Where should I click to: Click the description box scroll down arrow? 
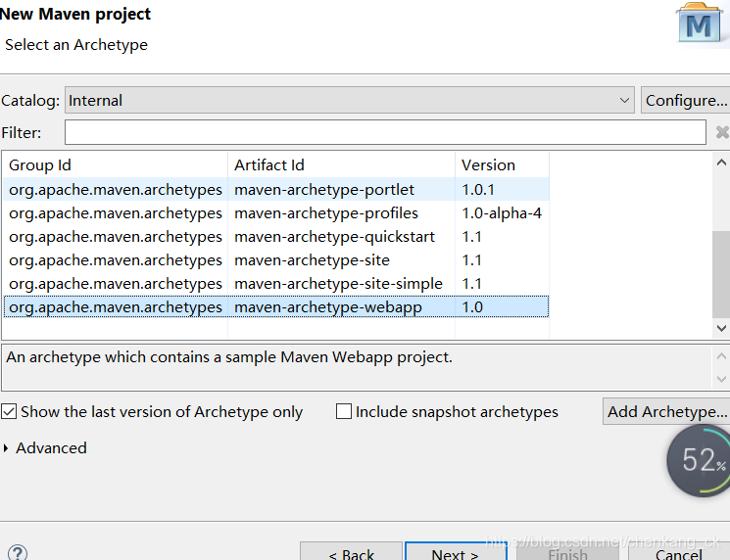(x=721, y=379)
